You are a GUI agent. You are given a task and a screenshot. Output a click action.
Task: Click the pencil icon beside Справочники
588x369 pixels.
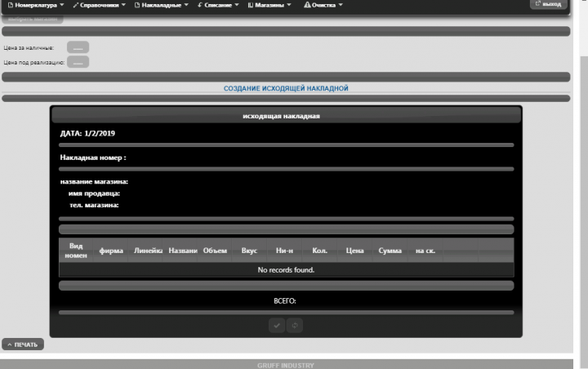(x=75, y=5)
